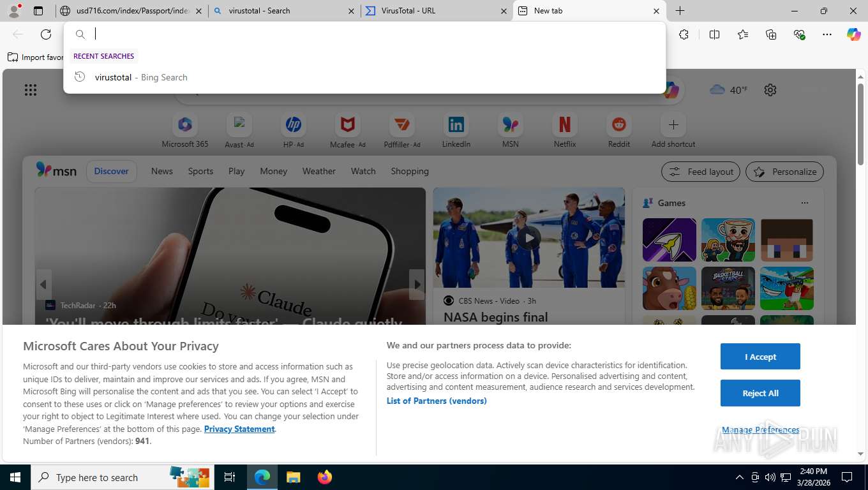Viewport: 868px width, 490px height.
Task: Open the Weather feed tab
Action: [x=319, y=171]
